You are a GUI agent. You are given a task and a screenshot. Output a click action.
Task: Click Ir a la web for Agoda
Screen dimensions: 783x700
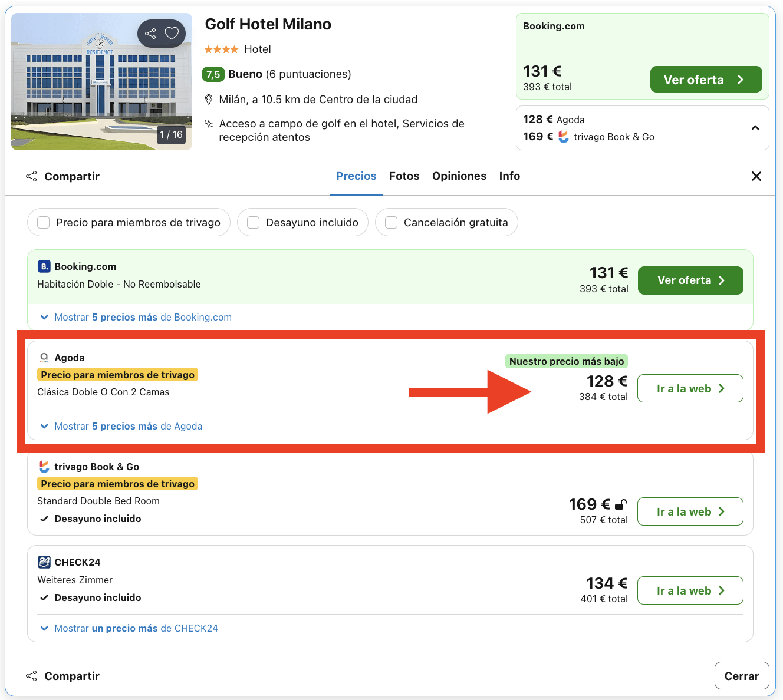click(690, 388)
